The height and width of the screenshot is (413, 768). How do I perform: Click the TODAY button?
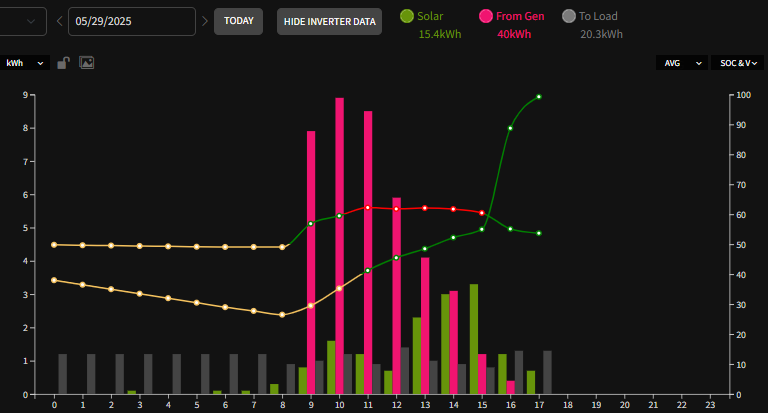point(239,21)
